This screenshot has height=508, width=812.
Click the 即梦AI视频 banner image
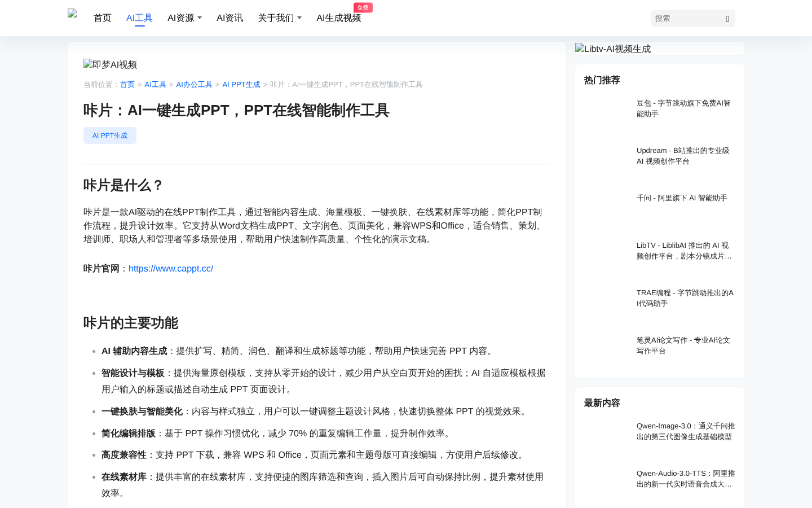point(111,64)
